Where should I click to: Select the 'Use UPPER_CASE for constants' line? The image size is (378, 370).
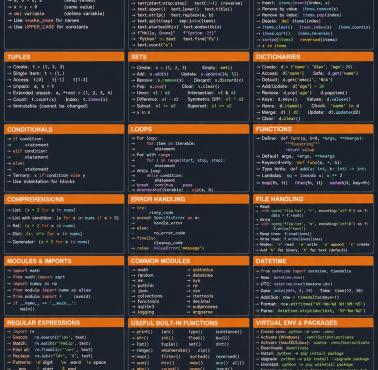pyautogui.click(x=48, y=27)
